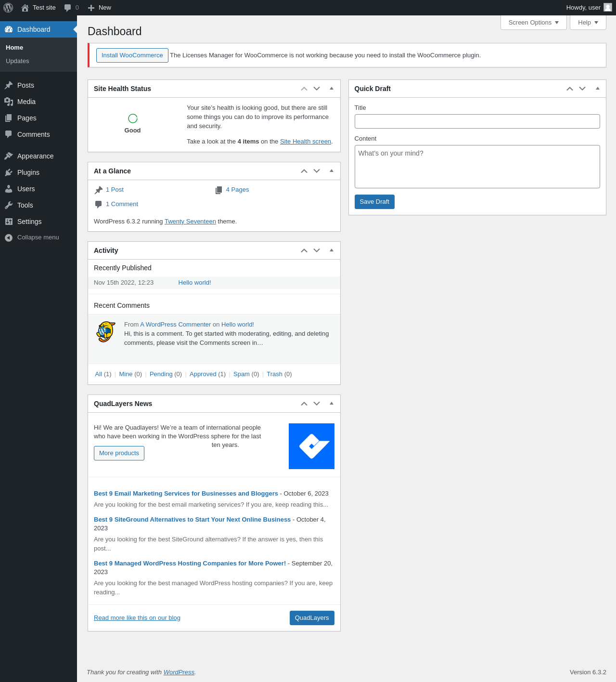This screenshot has height=682, width=616.
Task: Click the Save Draft button
Action: (x=374, y=202)
